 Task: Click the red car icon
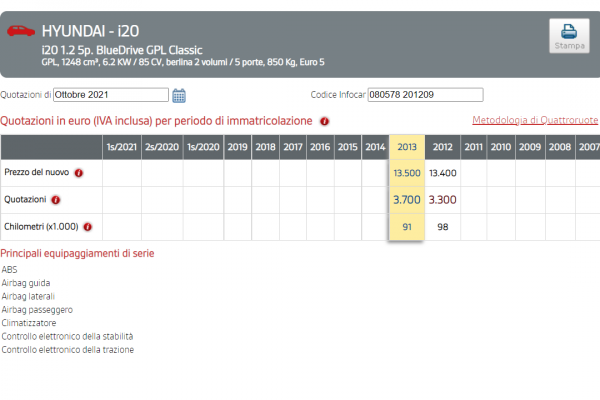[21, 31]
